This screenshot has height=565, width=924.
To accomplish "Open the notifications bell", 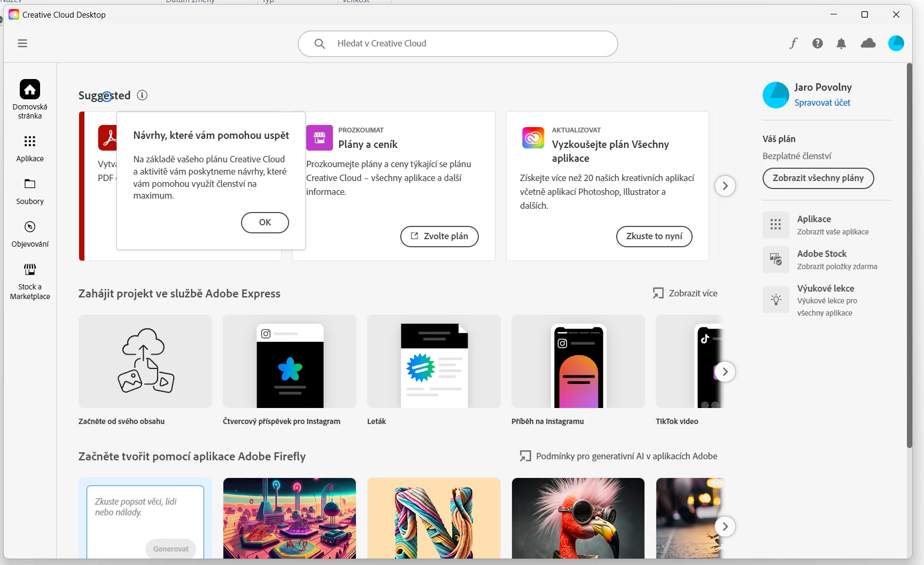I will pos(841,43).
